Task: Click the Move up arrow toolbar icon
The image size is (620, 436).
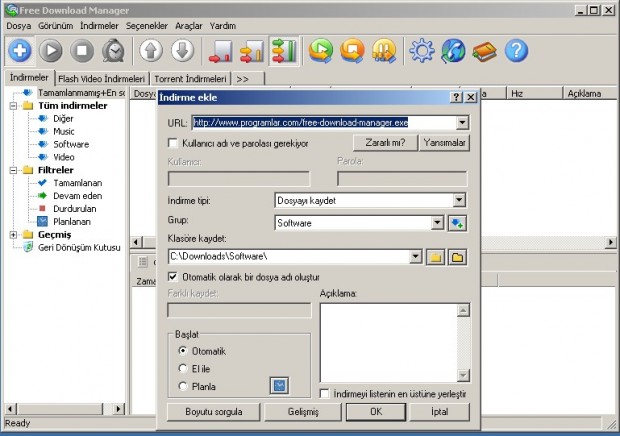Action: pyautogui.click(x=151, y=51)
